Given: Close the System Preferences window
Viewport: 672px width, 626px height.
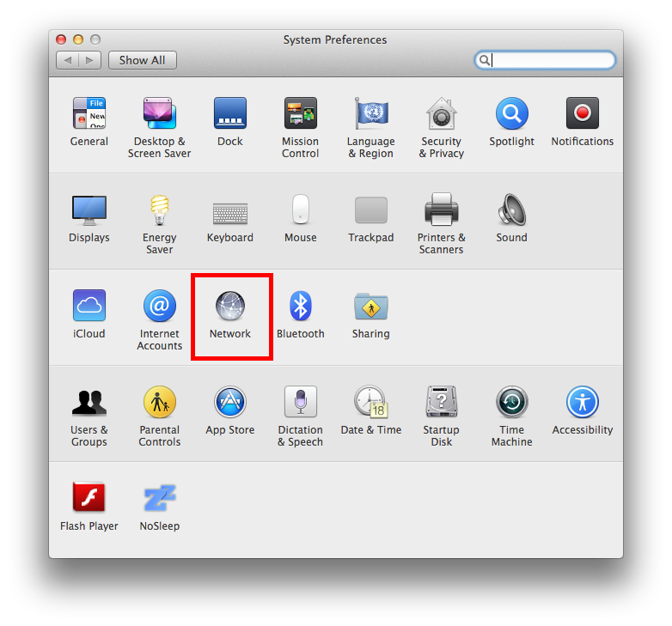Looking at the screenshot, I should pyautogui.click(x=61, y=40).
